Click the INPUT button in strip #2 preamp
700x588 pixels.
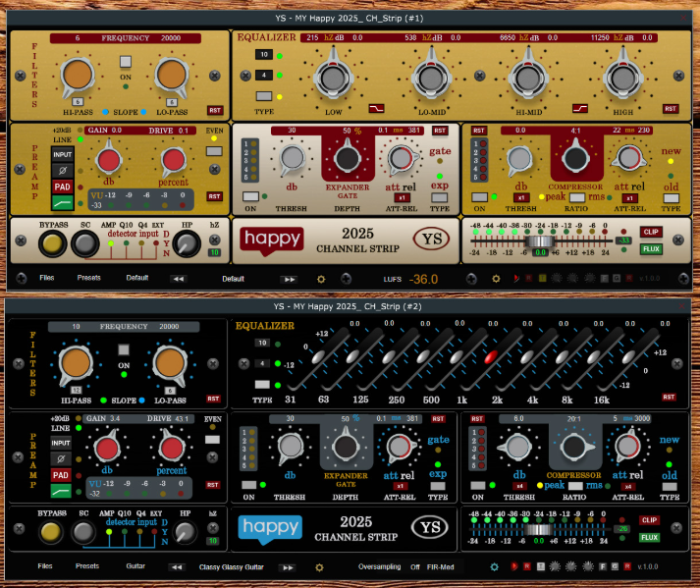click(x=61, y=443)
